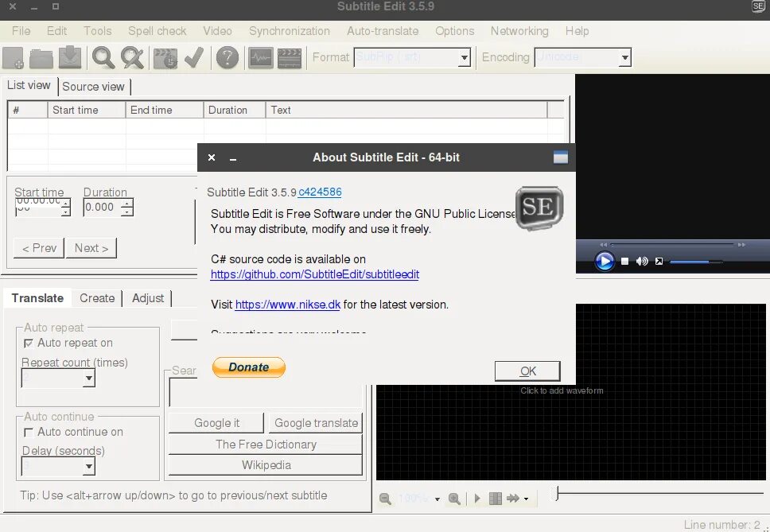Click the Google it button
This screenshot has height=532, width=770.
pos(216,423)
